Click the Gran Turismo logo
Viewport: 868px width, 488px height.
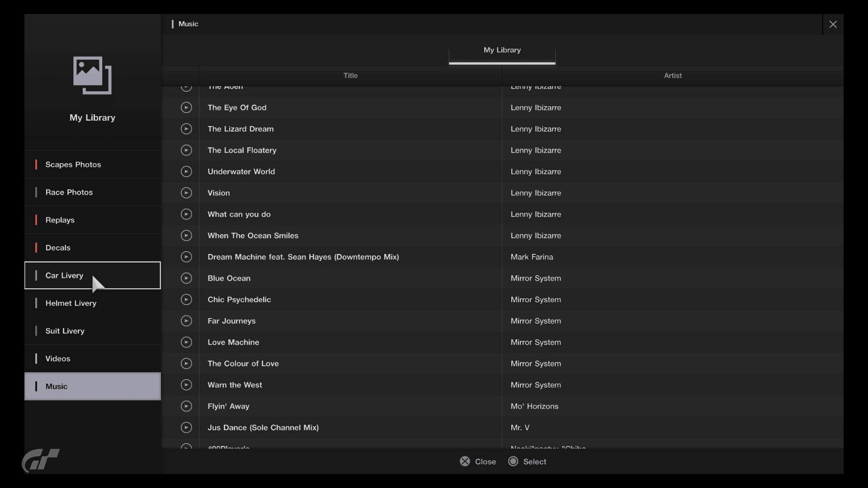[x=41, y=460]
